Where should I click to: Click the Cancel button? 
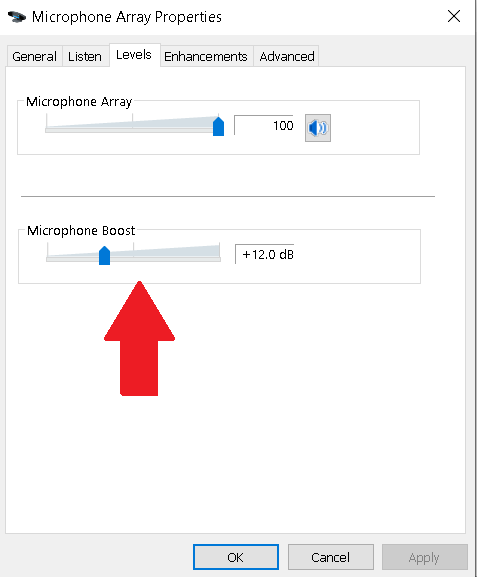(330, 557)
